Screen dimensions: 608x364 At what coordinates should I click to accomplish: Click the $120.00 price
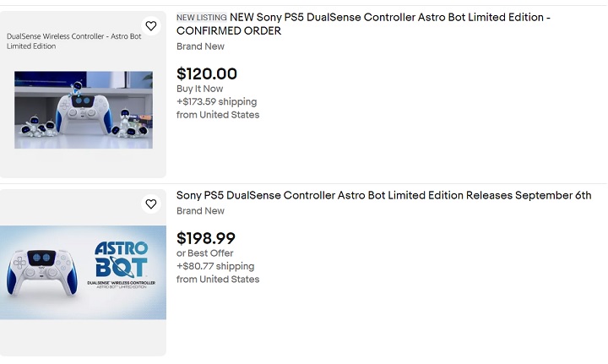pyautogui.click(x=207, y=73)
